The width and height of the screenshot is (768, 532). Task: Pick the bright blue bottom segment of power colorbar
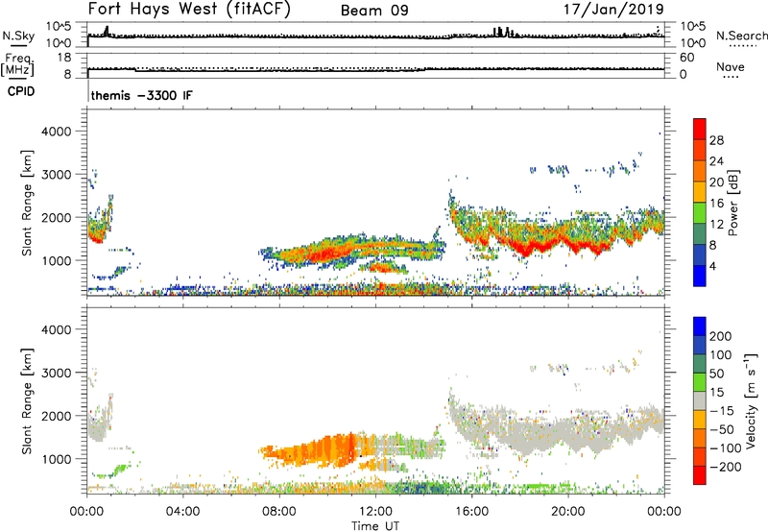click(700, 276)
